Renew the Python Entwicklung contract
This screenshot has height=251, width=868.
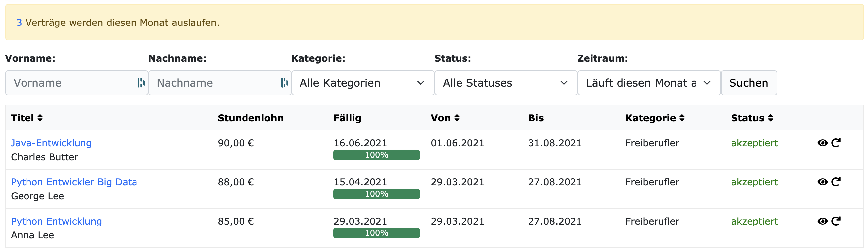pyautogui.click(x=835, y=221)
